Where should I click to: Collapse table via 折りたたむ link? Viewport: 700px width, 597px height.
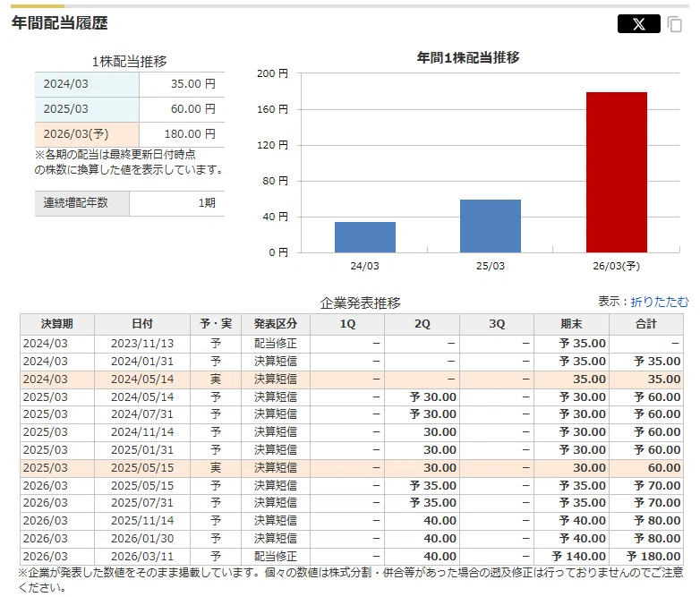click(660, 302)
